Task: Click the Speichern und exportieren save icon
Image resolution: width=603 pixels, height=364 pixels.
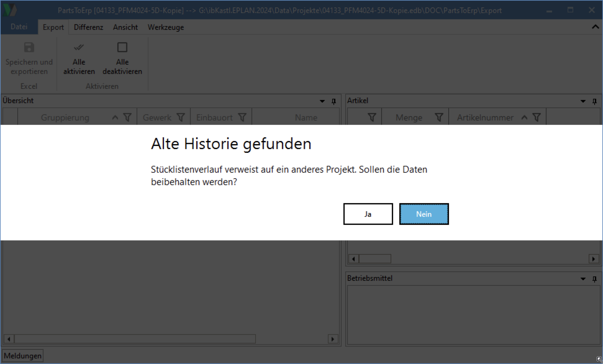Action: pyautogui.click(x=29, y=48)
